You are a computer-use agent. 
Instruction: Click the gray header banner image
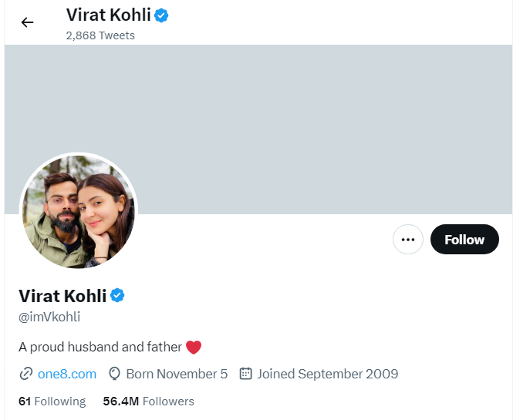[309, 116]
